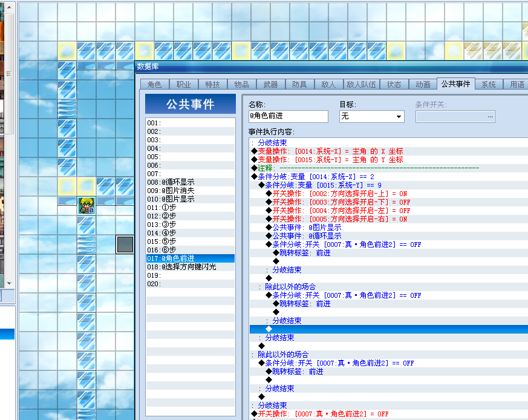
Task: Click the left panel scroll-down arrow
Action: click(x=9, y=283)
